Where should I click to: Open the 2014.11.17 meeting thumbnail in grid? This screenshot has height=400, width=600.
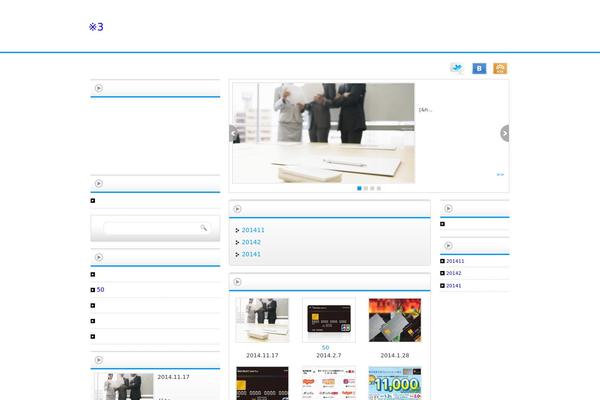click(262, 320)
